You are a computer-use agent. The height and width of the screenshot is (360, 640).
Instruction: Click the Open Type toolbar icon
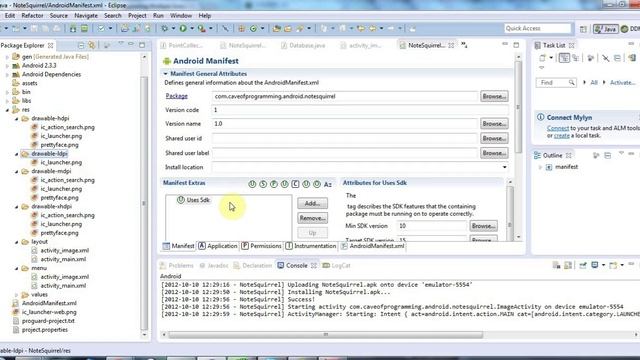pos(277,29)
